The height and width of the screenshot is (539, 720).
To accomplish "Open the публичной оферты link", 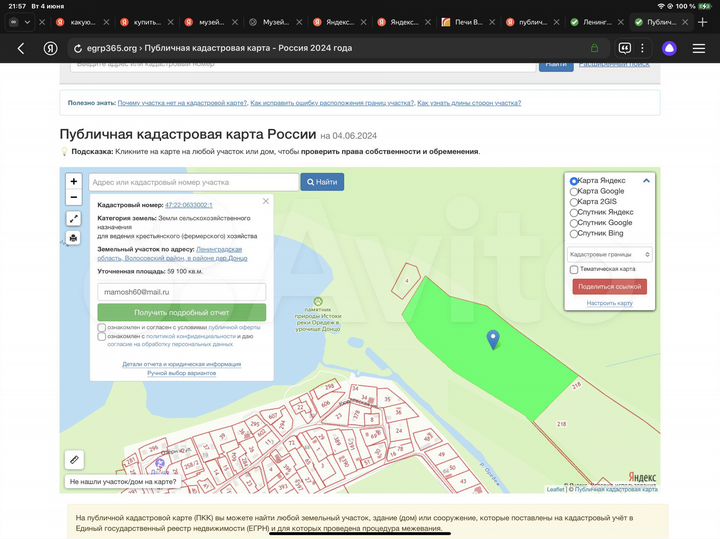I will [x=234, y=327].
